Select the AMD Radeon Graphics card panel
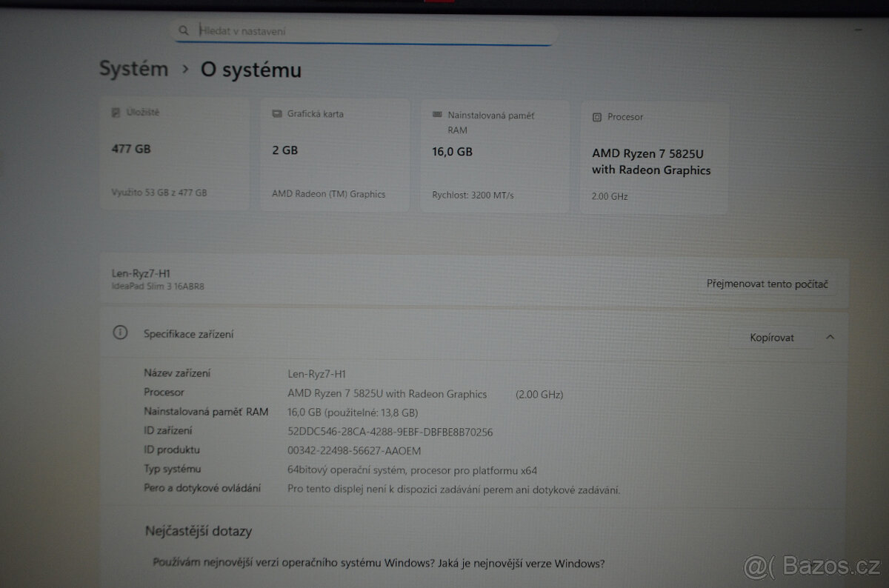Viewport: 889px width, 588px height. (x=335, y=153)
